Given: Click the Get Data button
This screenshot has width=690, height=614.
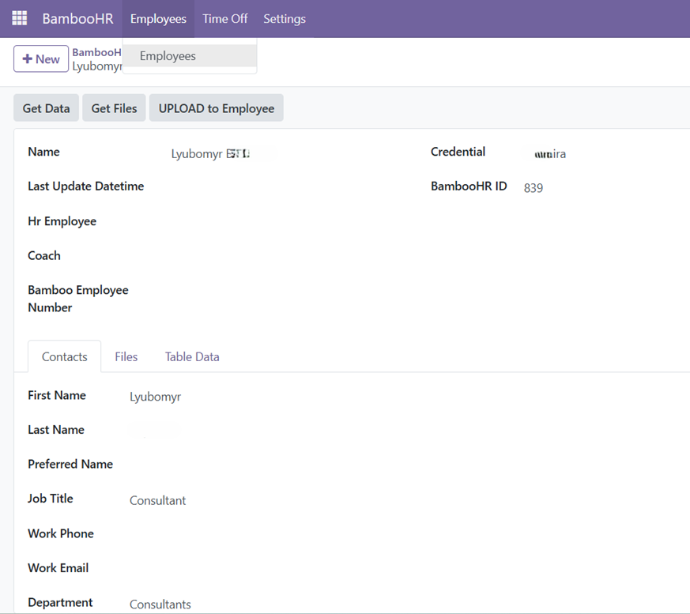Looking at the screenshot, I should click(x=46, y=108).
